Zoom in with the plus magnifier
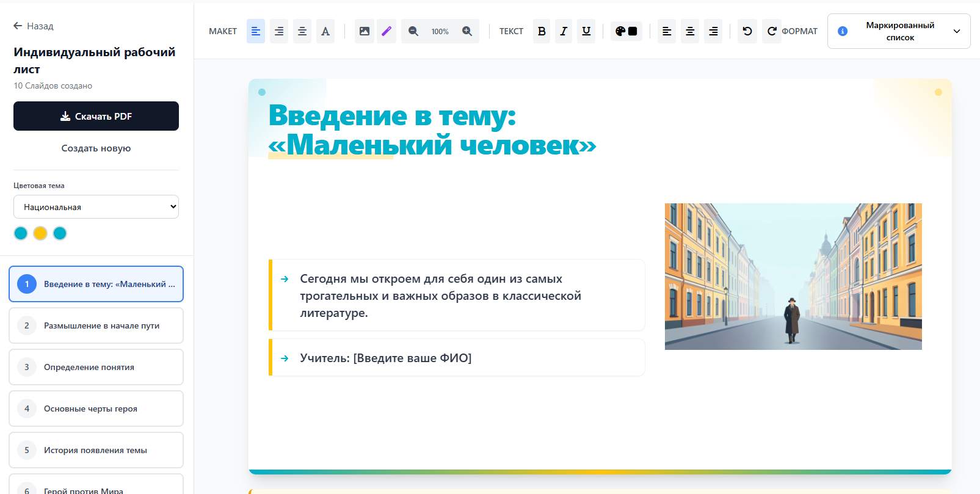Image resolution: width=980 pixels, height=494 pixels. tap(467, 31)
